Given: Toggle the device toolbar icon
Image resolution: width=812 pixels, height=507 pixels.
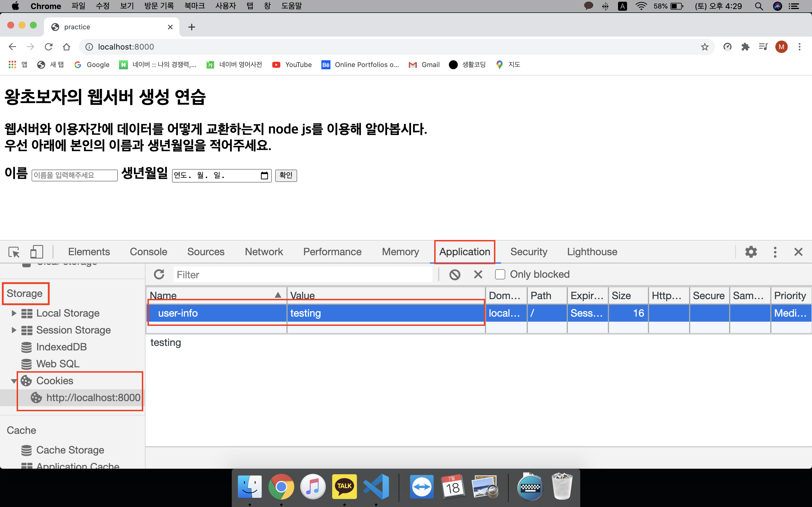Looking at the screenshot, I should [37, 252].
